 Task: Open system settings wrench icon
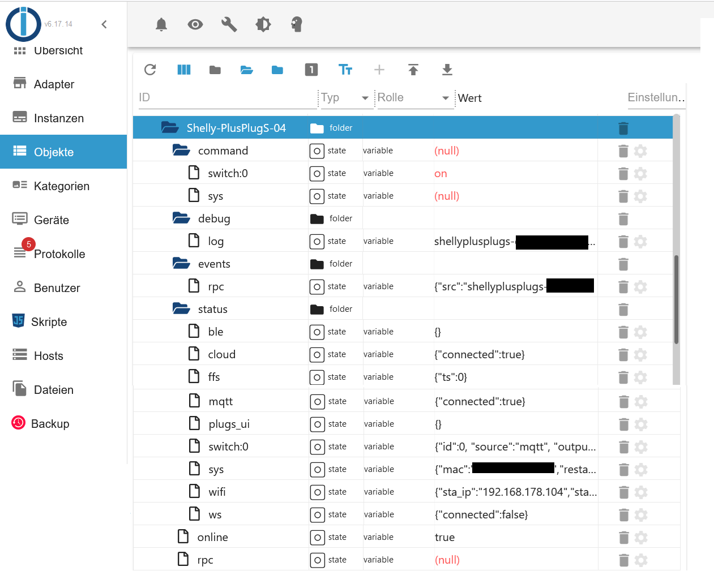229,24
